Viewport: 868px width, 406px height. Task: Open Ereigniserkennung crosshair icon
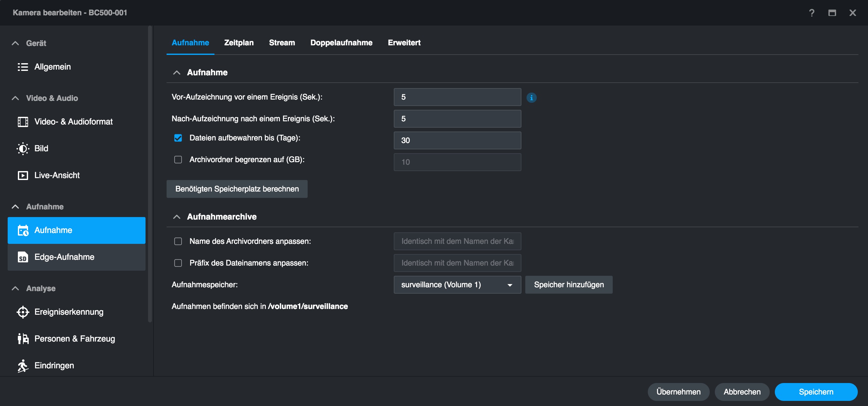coord(23,312)
